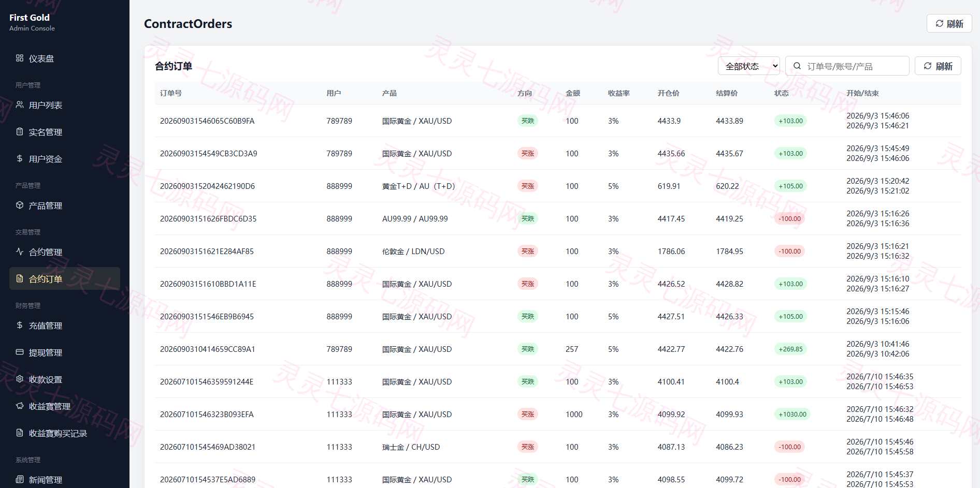
Task: Click the 合约管理 activity icon
Action: [20, 252]
